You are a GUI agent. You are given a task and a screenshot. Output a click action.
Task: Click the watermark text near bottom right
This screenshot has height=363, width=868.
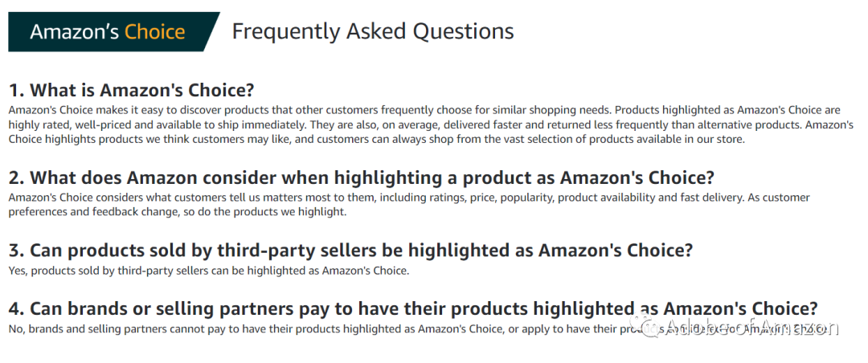coord(752,327)
